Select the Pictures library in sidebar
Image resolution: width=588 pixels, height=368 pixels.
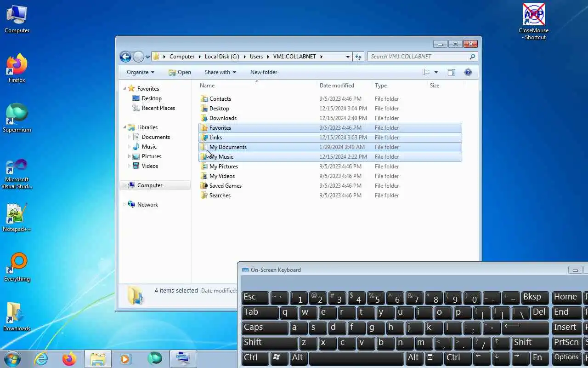click(x=152, y=156)
